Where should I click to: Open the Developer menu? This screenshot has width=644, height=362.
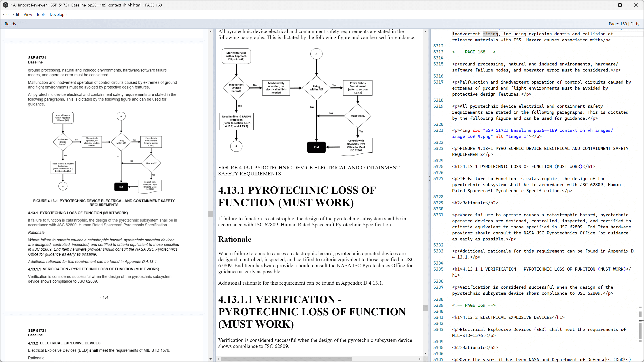[x=59, y=15]
